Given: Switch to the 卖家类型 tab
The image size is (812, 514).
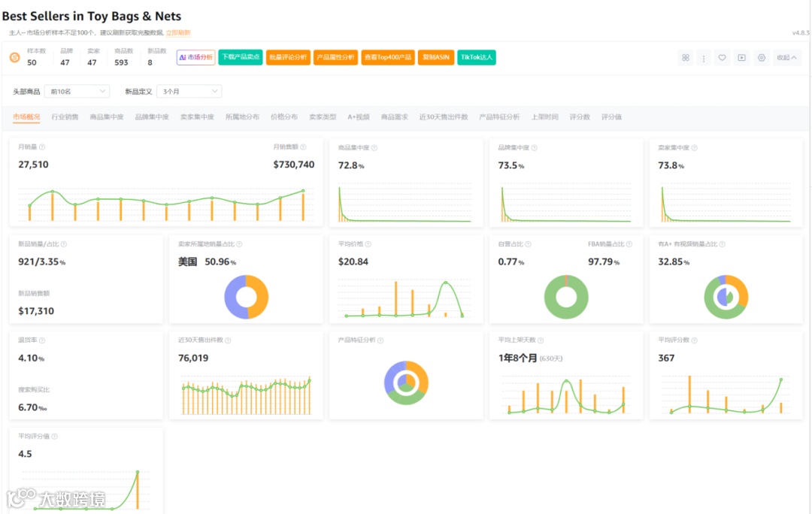Looking at the screenshot, I should [x=323, y=117].
